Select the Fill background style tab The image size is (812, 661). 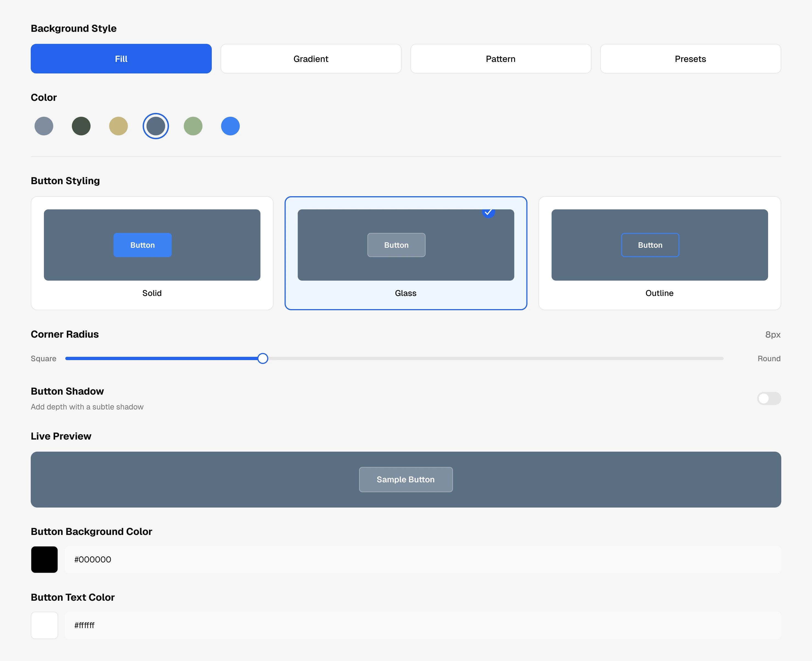pos(121,59)
